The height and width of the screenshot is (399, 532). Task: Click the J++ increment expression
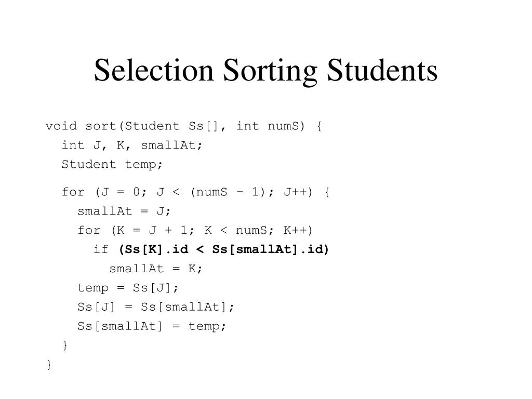[296, 192]
